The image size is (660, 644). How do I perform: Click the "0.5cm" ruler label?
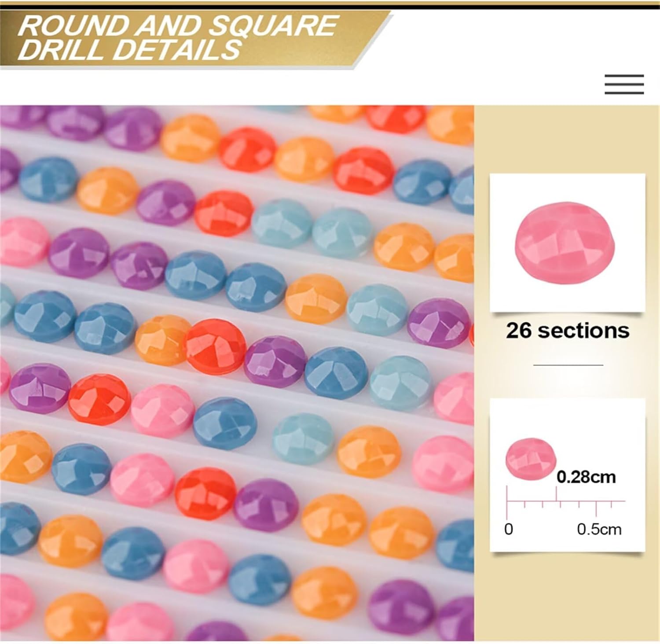pyautogui.click(x=599, y=529)
